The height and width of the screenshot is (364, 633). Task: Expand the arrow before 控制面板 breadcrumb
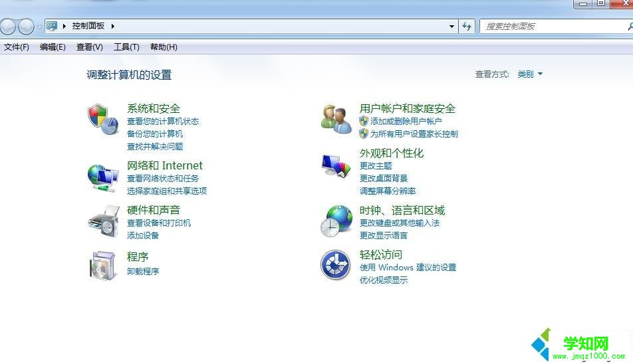[64, 26]
